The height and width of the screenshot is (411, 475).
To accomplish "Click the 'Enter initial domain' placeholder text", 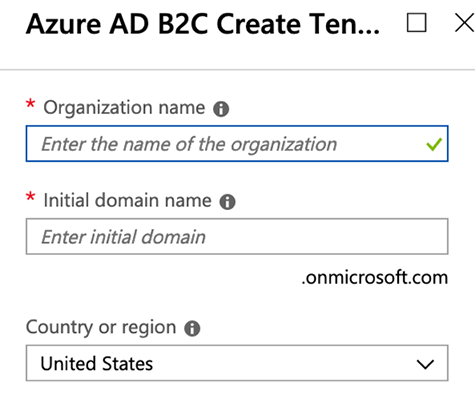I will (123, 237).
